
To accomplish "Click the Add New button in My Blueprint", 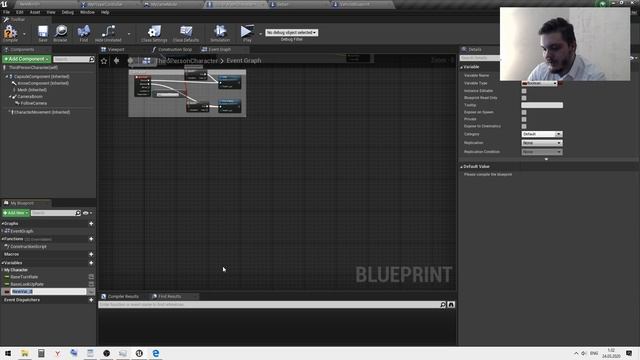I will click(16, 213).
